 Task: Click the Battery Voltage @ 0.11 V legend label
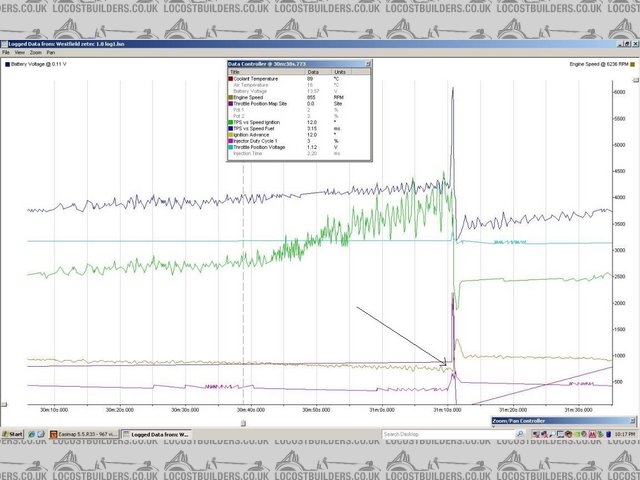tap(39, 64)
